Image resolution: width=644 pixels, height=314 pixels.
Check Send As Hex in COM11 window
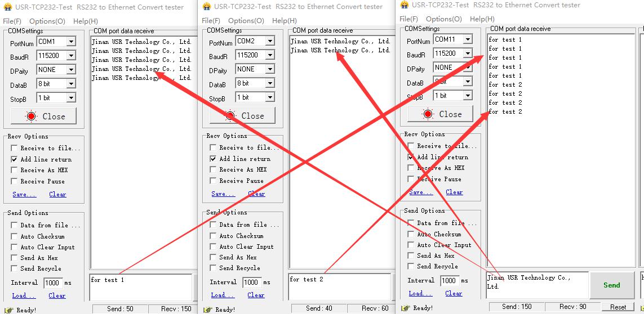pyautogui.click(x=411, y=255)
